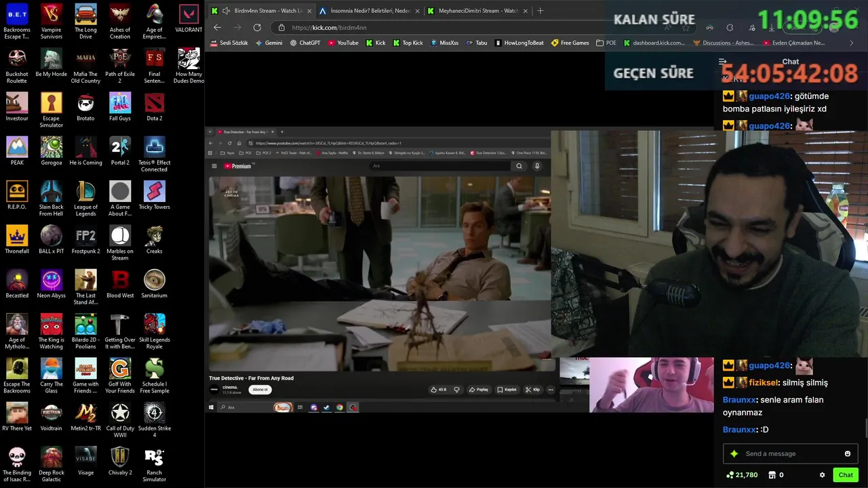This screenshot has width=868, height=488.
Task: Open a new browser tab
Action: [x=540, y=11]
